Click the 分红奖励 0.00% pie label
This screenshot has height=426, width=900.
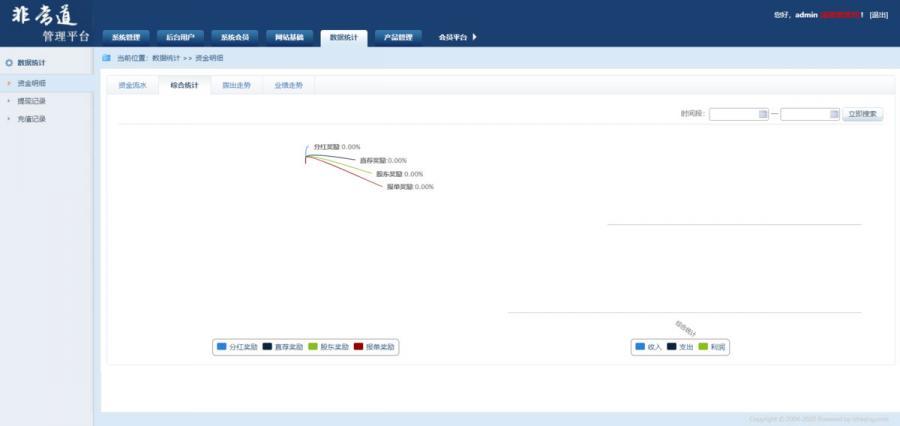pos(337,147)
